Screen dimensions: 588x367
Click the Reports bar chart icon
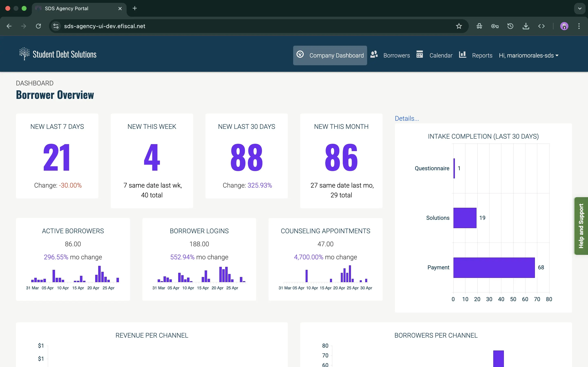[x=462, y=54]
